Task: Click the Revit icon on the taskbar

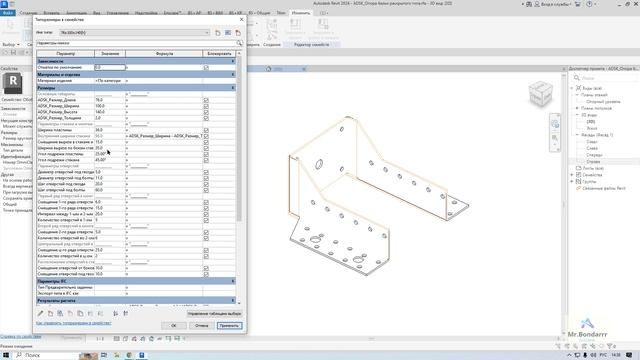Action: pos(142,355)
